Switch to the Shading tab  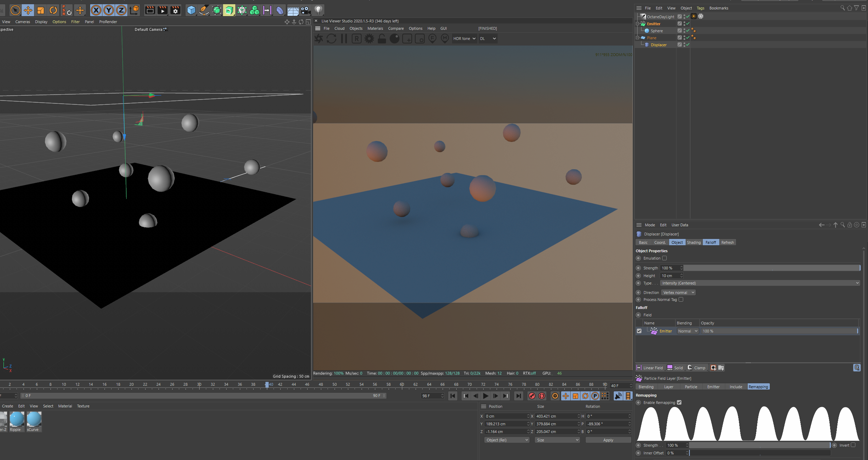coord(693,242)
